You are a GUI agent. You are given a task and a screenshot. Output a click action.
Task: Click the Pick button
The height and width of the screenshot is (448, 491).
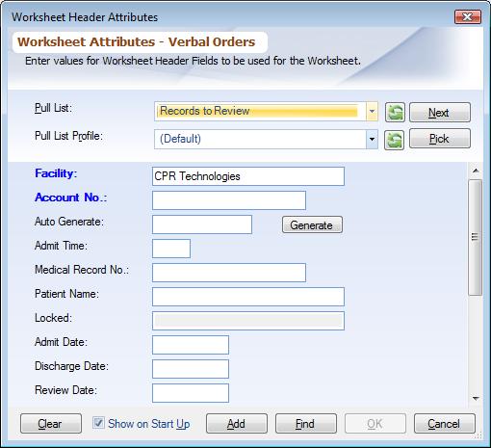pyautogui.click(x=440, y=139)
